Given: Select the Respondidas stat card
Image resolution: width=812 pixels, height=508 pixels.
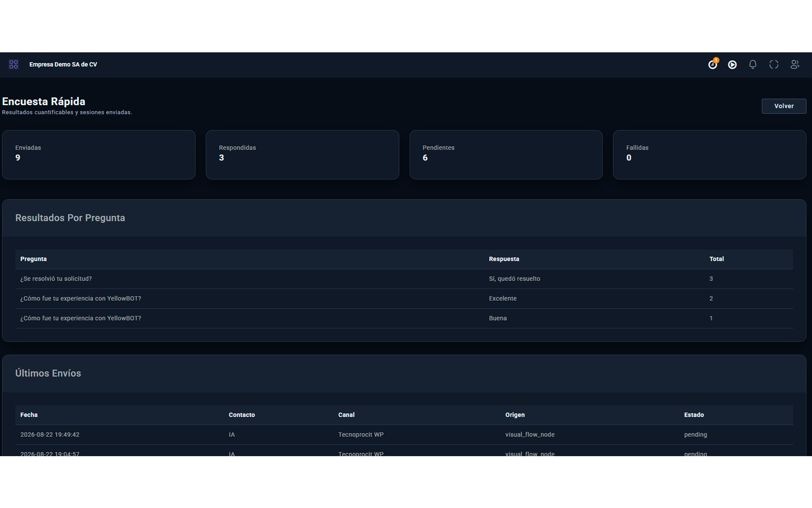Looking at the screenshot, I should click(x=302, y=154).
